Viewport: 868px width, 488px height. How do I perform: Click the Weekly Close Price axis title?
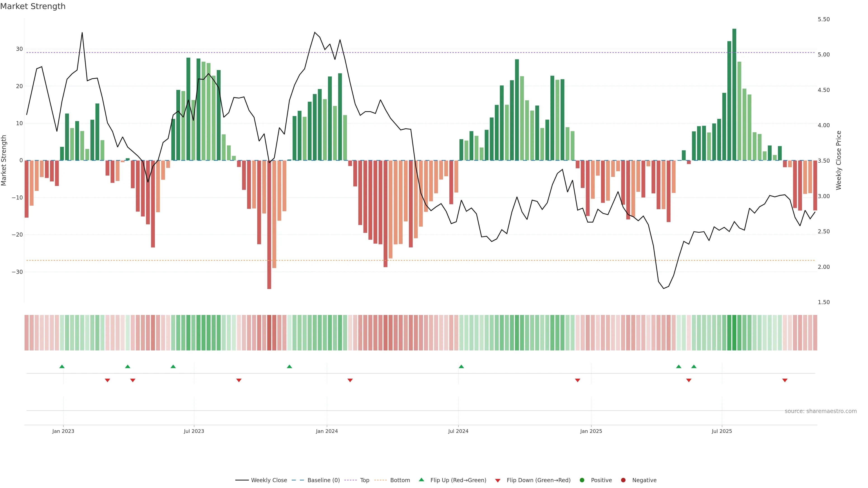point(839,160)
